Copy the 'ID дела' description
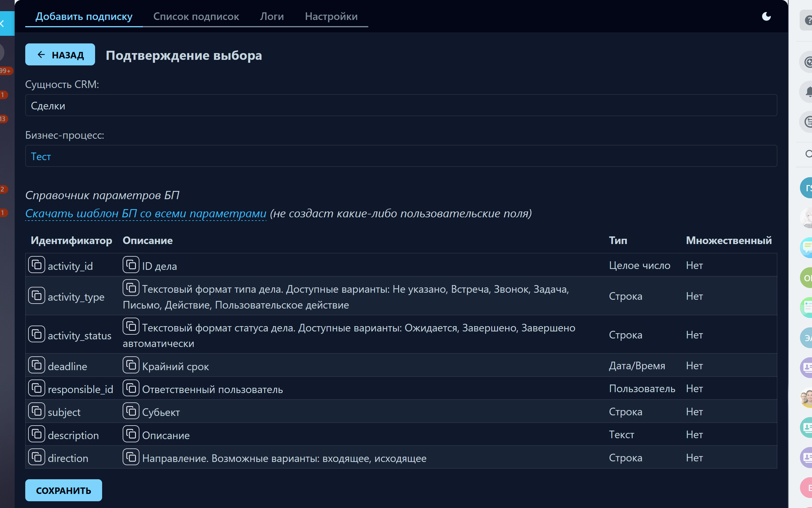Viewport: 812px width, 508px height. coord(131,265)
